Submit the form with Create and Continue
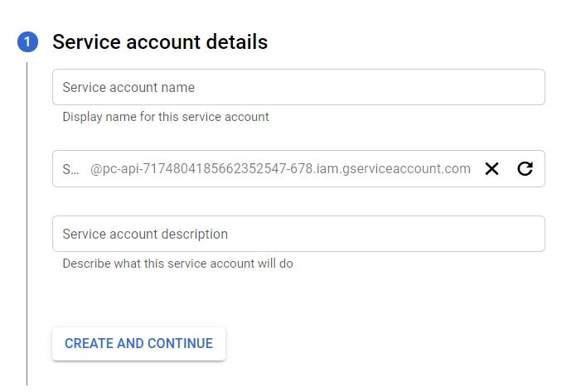This screenshot has width=581, height=392. point(138,344)
